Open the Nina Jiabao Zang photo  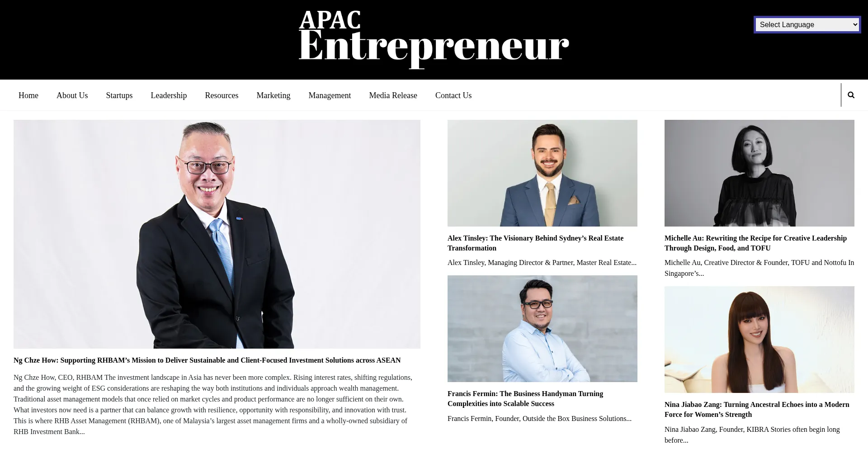[759, 340]
